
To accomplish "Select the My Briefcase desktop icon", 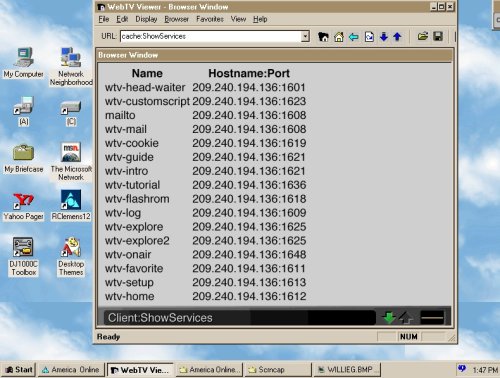I will pos(24,158).
